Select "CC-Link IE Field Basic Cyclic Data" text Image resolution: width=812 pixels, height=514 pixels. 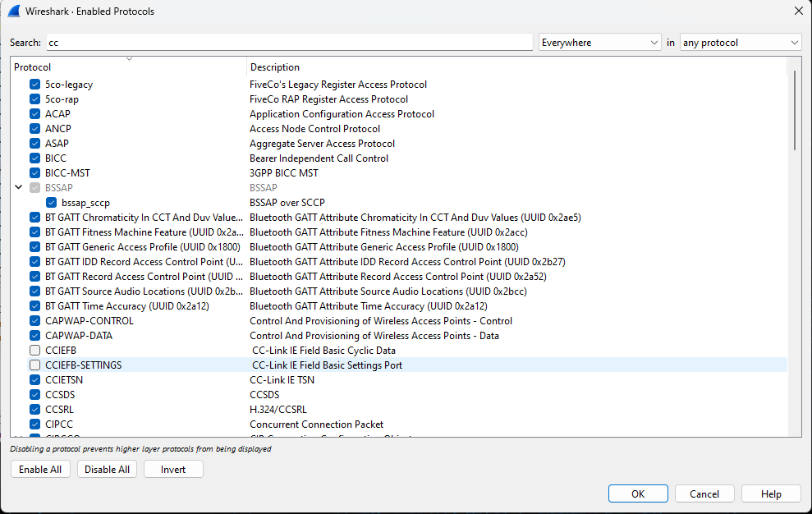pyautogui.click(x=323, y=351)
